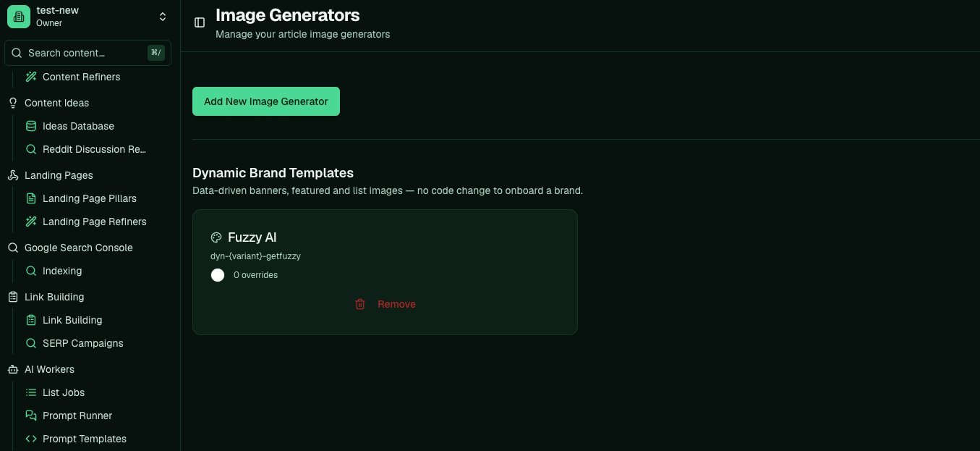
Task: Click the Google Search Console magnifier icon
Action: pyautogui.click(x=13, y=248)
